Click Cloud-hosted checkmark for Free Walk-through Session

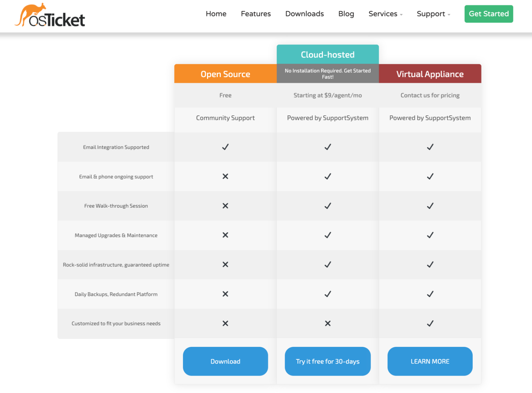click(x=328, y=206)
